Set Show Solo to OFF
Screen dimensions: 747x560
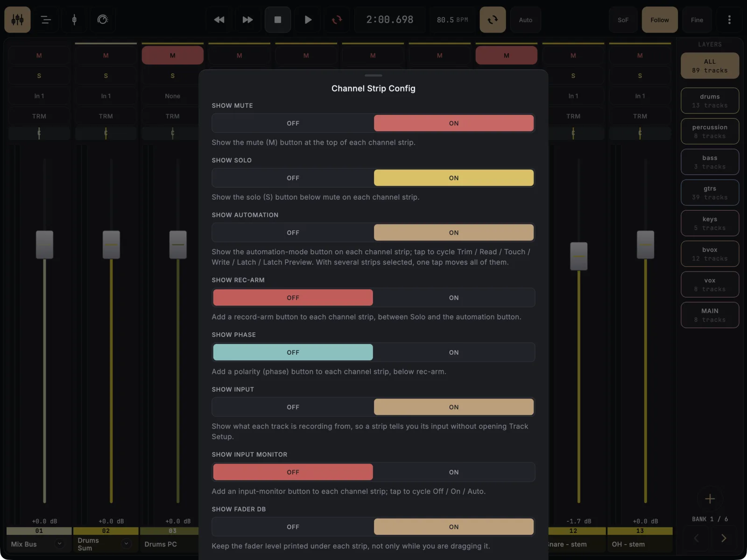coord(293,178)
